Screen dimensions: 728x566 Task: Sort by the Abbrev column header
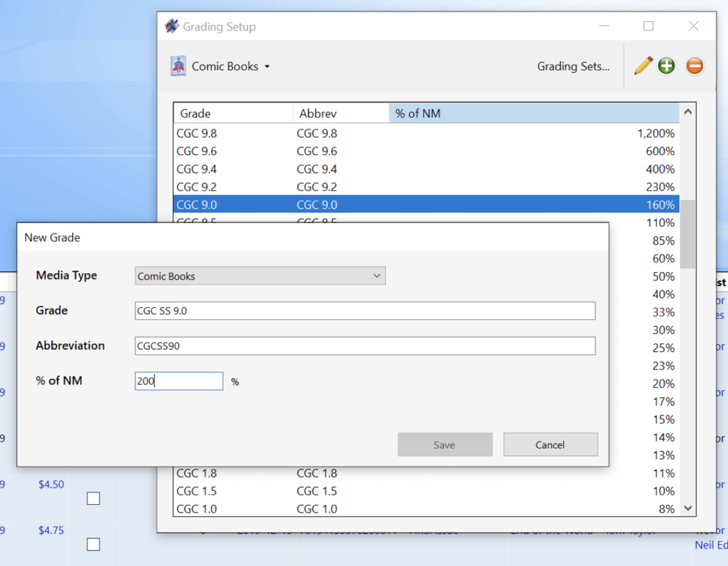pos(340,113)
